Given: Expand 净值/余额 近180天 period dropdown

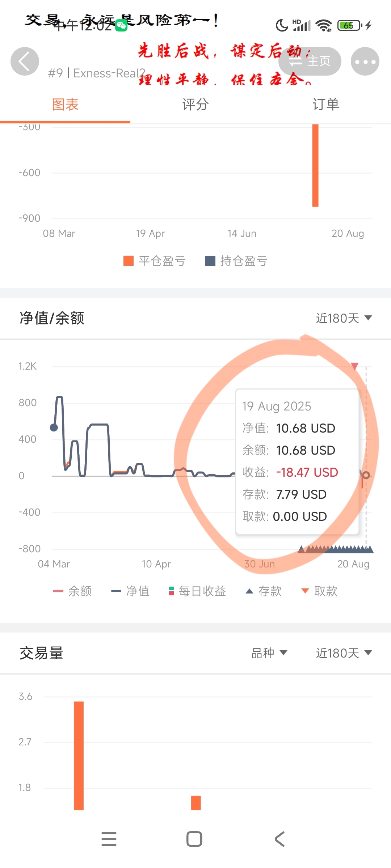Looking at the screenshot, I should [x=344, y=318].
